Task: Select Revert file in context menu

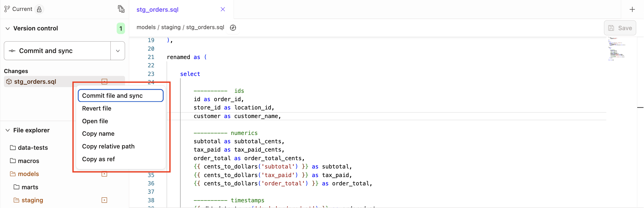Action: point(97,108)
